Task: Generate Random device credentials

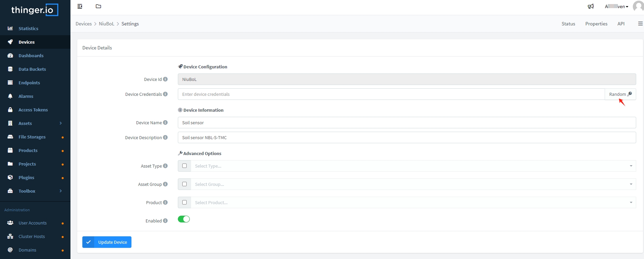Action: 620,94
